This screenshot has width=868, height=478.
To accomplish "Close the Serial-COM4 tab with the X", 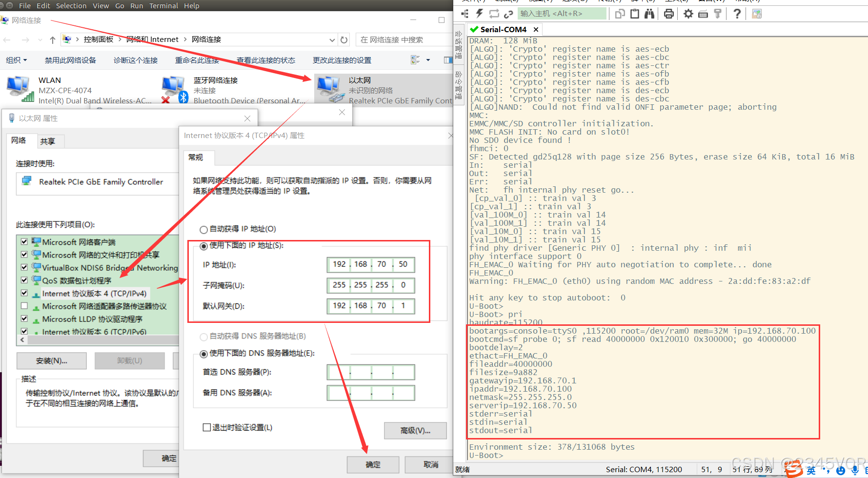I will [x=536, y=29].
